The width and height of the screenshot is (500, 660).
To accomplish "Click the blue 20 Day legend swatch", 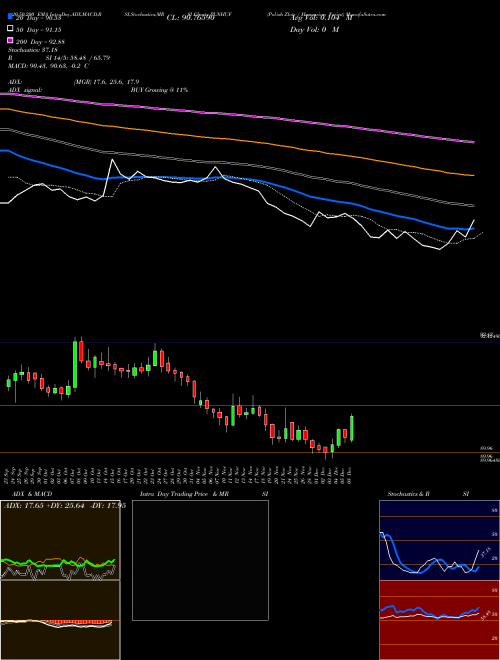I will pos(11,17).
